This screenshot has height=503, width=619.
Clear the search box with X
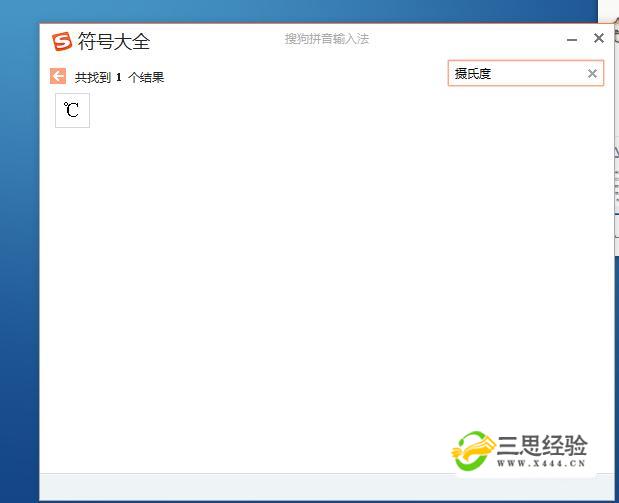point(592,73)
